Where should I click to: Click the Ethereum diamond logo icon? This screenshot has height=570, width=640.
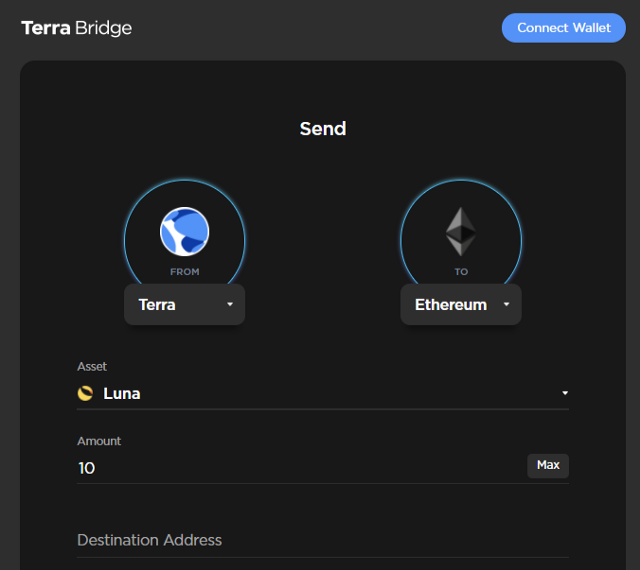460,231
